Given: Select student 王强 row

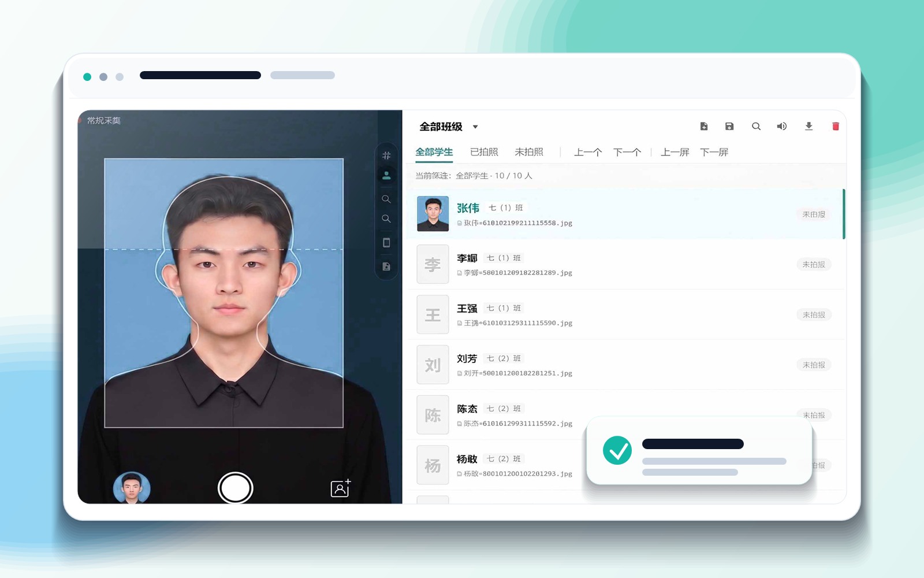Looking at the screenshot, I should tap(625, 314).
